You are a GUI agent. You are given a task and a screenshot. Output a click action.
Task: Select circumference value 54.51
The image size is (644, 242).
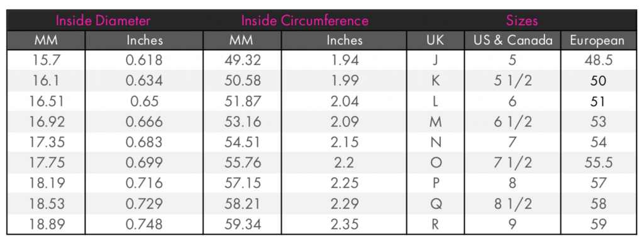pos(242,142)
